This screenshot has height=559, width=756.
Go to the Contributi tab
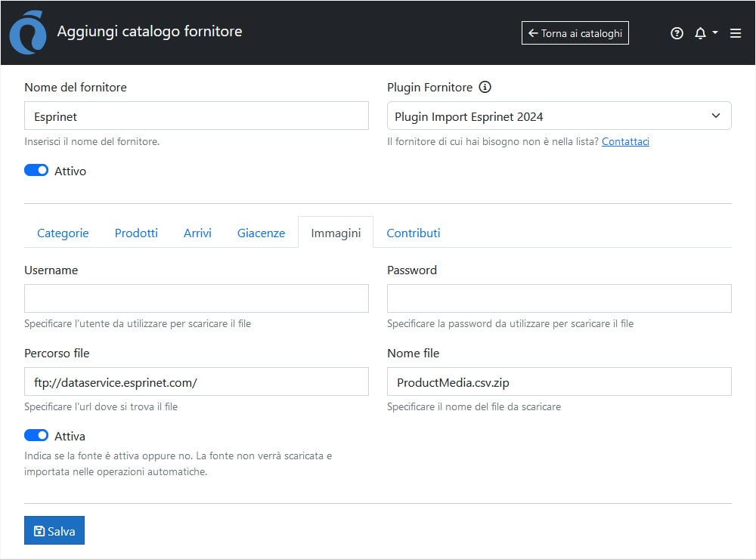coord(413,233)
